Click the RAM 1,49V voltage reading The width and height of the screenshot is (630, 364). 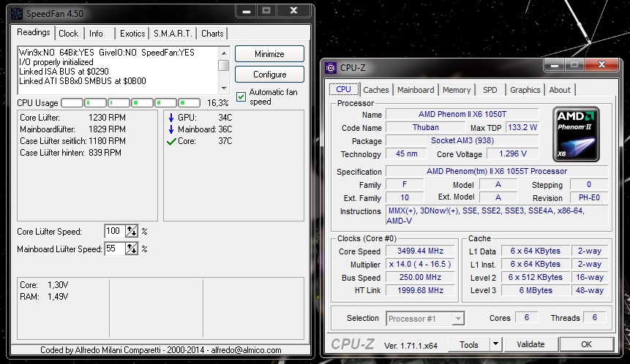click(x=44, y=297)
